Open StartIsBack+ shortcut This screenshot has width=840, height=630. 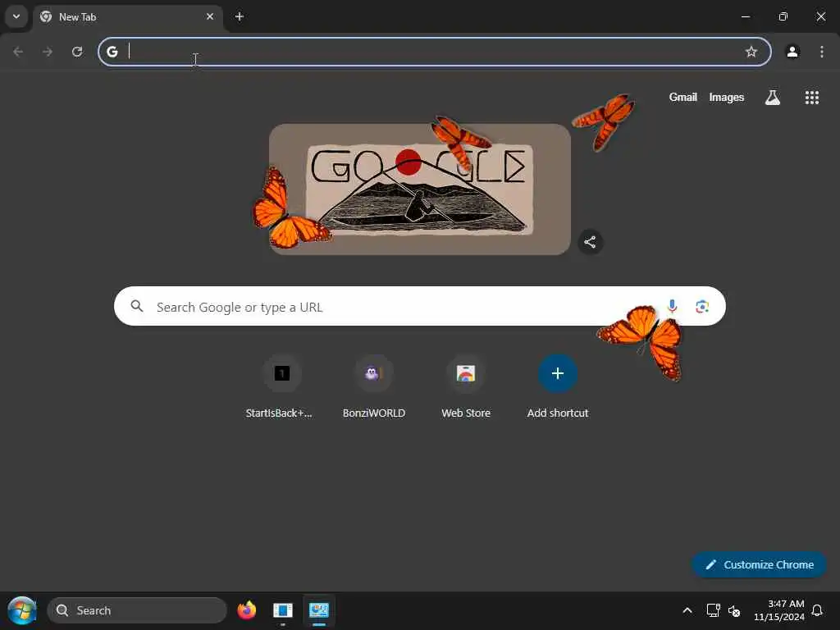pos(282,386)
